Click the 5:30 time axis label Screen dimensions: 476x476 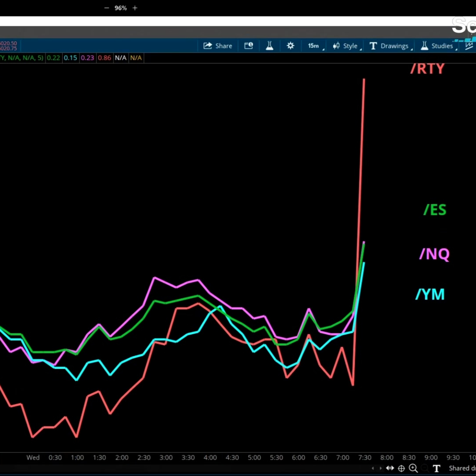point(276,458)
